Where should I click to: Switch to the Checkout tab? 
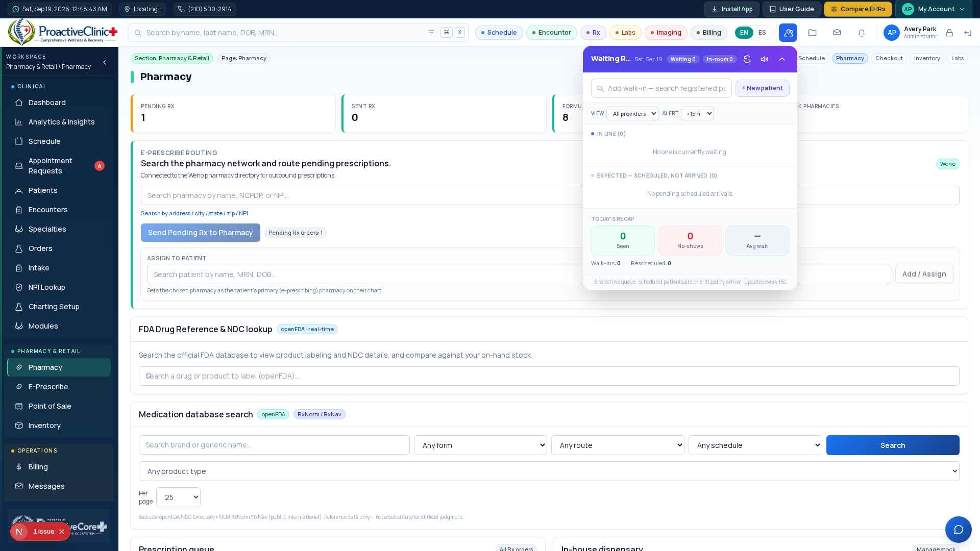[889, 59]
